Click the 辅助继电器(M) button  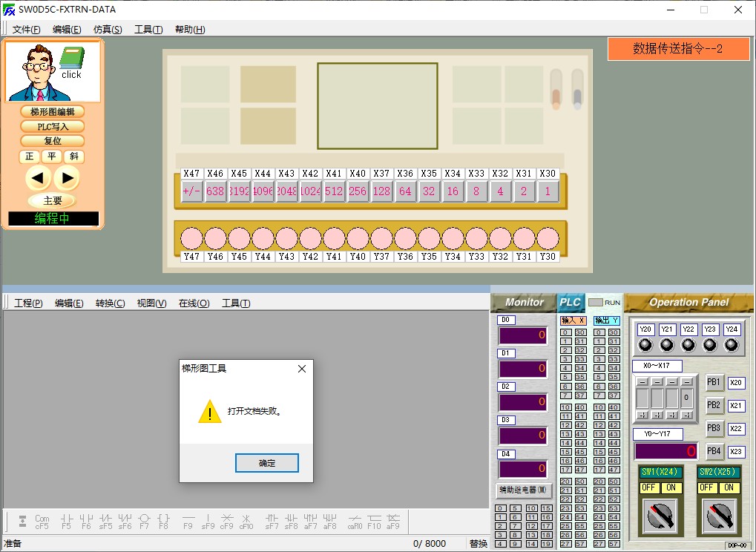524,490
